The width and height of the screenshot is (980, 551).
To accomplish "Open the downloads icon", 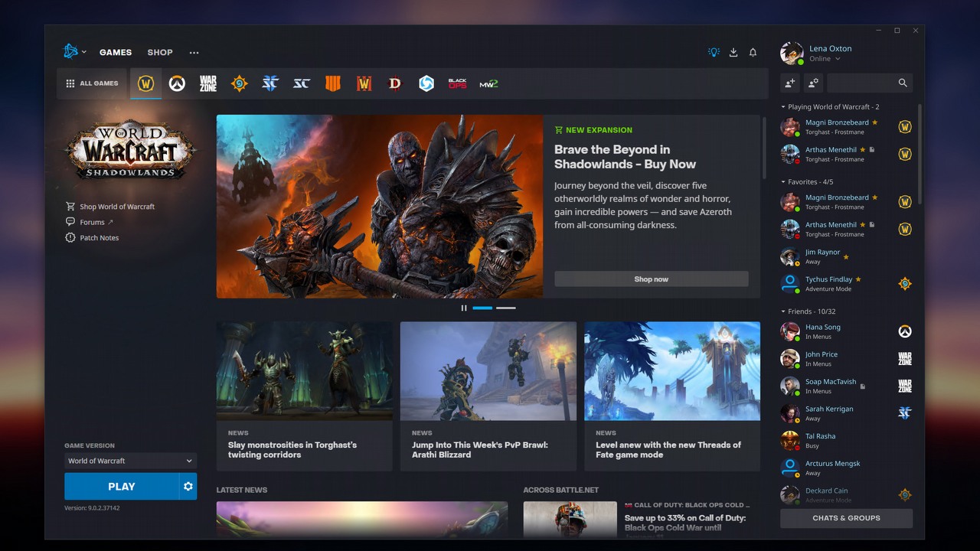I will click(x=733, y=52).
